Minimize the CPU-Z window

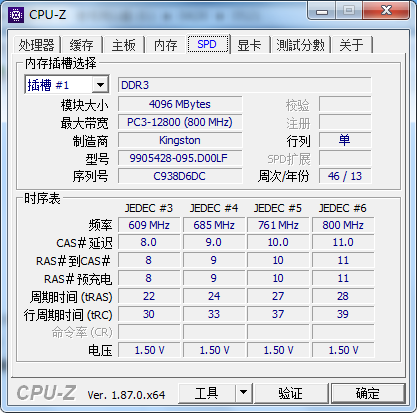click(322, 12)
